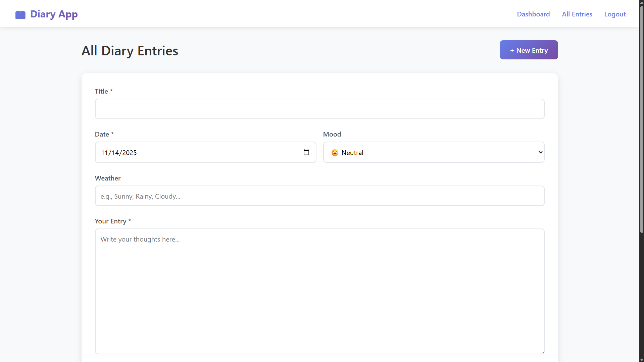Open the Mood select showing Neutral
Image resolution: width=644 pixels, height=362 pixels.
coord(433,152)
